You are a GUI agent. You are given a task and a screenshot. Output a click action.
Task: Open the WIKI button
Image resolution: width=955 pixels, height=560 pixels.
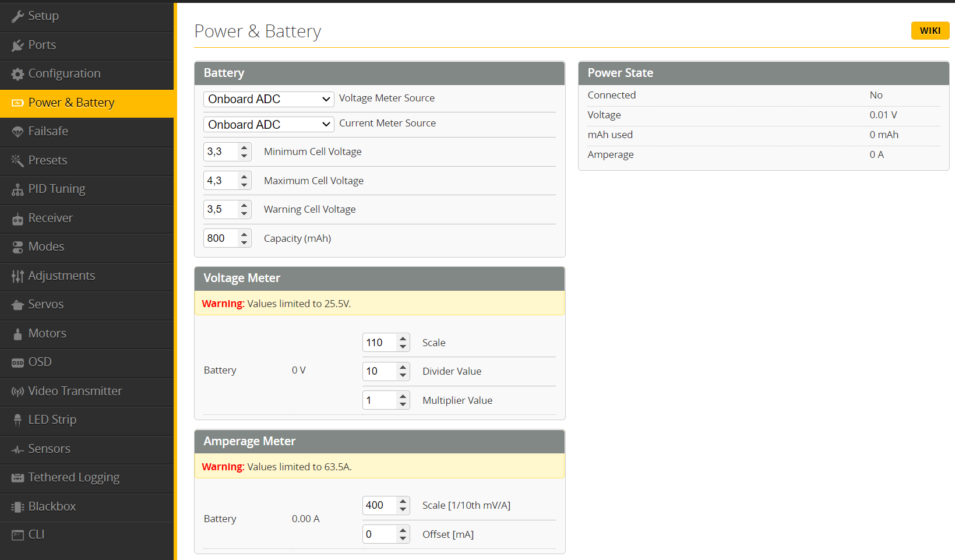click(929, 31)
